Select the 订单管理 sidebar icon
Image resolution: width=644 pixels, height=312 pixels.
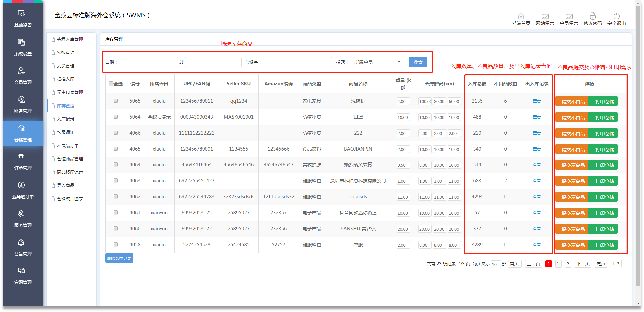(22, 156)
